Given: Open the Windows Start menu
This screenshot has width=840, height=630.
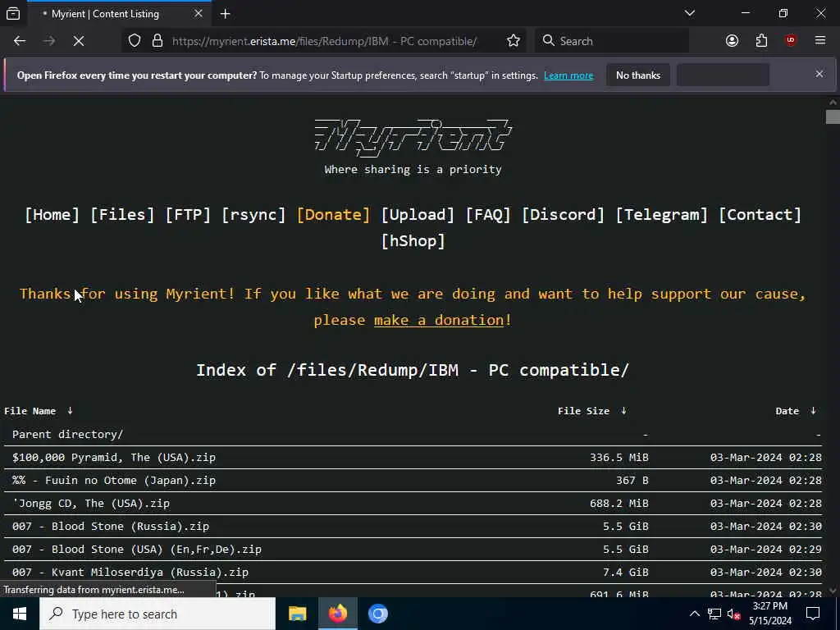Looking at the screenshot, I should coord(20,614).
